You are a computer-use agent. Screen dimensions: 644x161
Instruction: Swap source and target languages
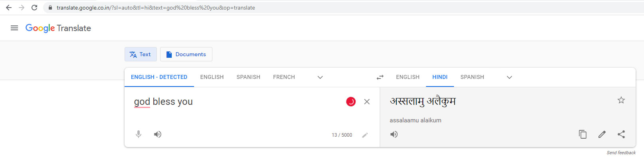pos(380,77)
